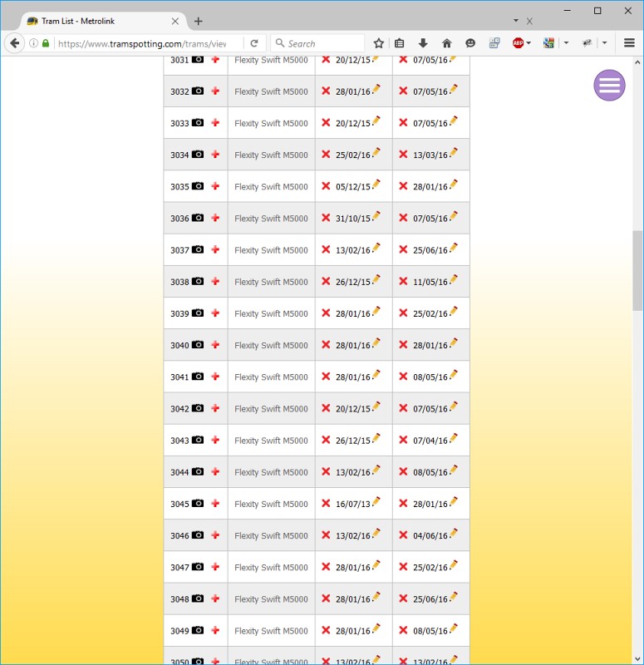644x665 pixels.
Task: Click Flexity Swift M5000 in row 3042
Action: click(272, 409)
